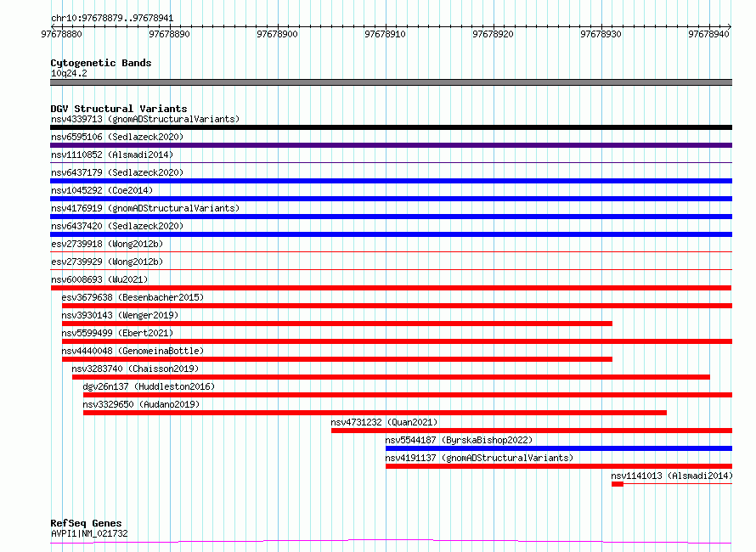Select the gray 10q24.2 cytogenetic band bar

[x=391, y=82]
